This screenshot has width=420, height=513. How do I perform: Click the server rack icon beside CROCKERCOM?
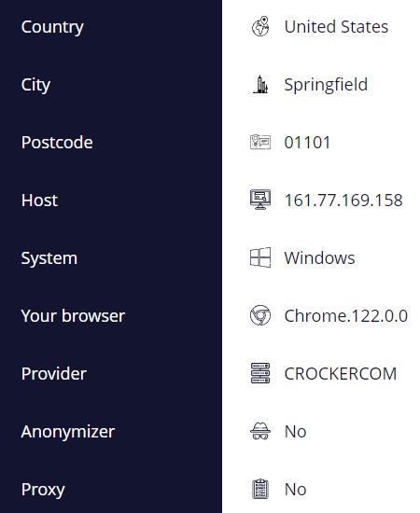(x=260, y=373)
